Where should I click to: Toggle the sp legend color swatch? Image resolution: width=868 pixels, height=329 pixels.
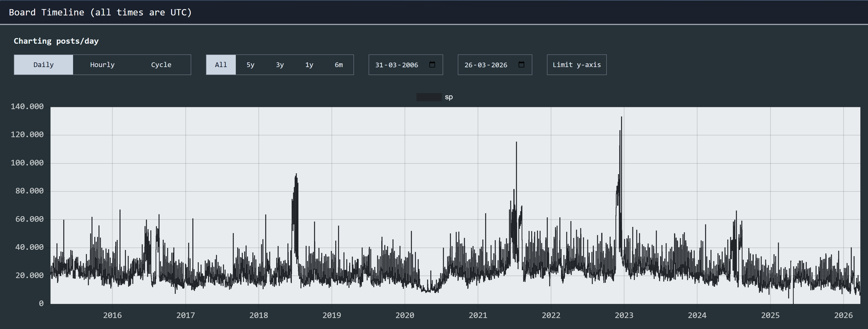[429, 97]
